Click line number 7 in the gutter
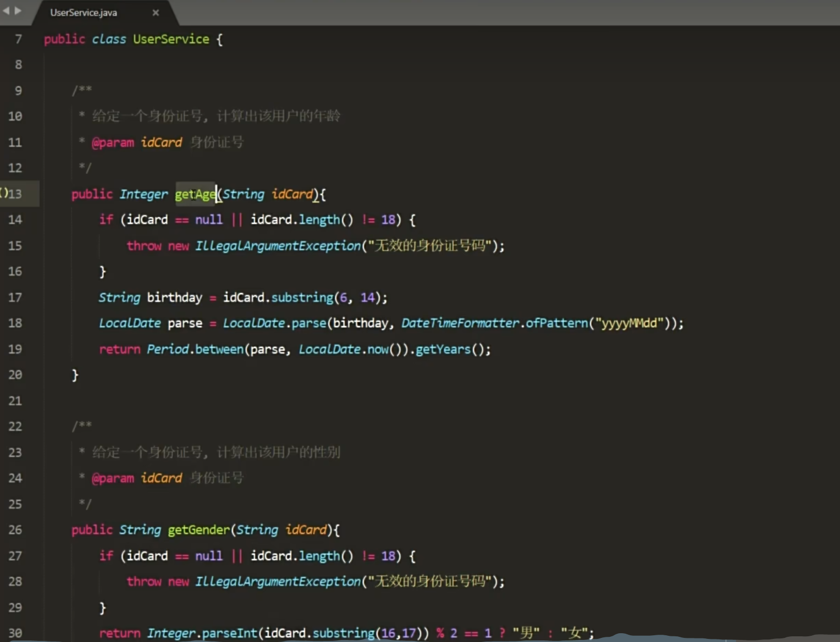This screenshot has height=642, width=840. [x=19, y=39]
